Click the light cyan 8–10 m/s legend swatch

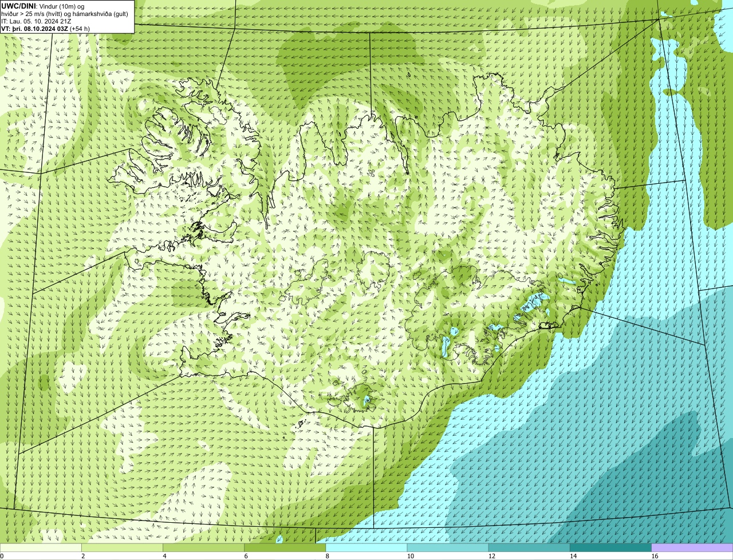point(366,548)
